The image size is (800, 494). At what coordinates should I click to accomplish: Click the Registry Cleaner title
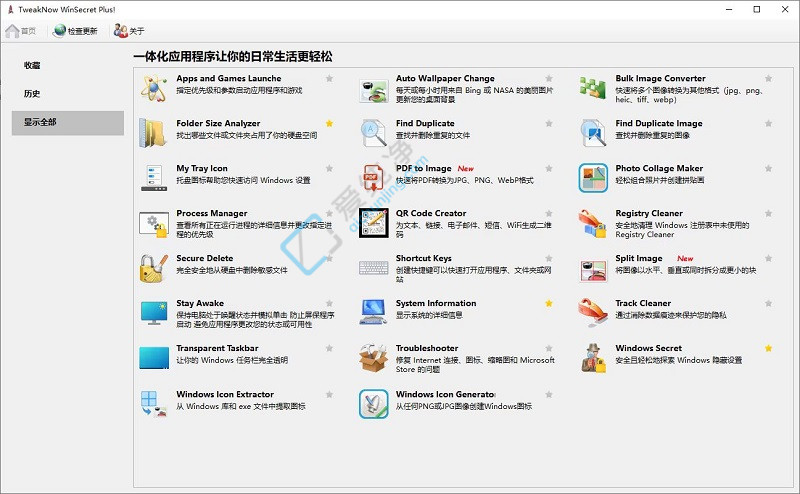(649, 213)
